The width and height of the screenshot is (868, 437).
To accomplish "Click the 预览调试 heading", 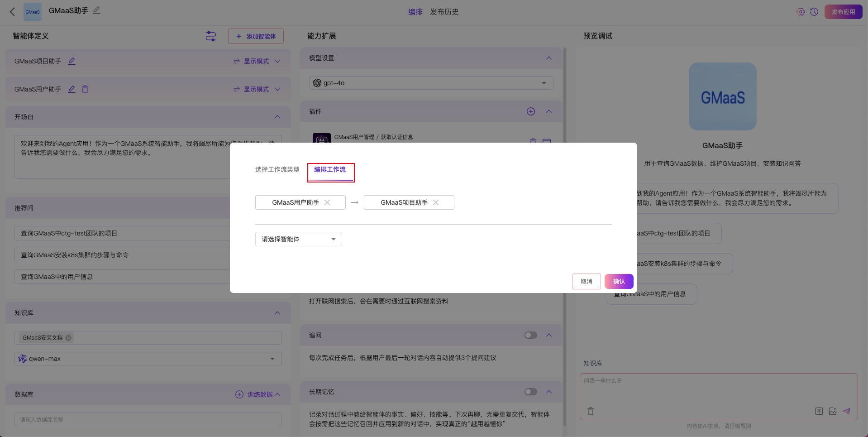I will [x=597, y=36].
